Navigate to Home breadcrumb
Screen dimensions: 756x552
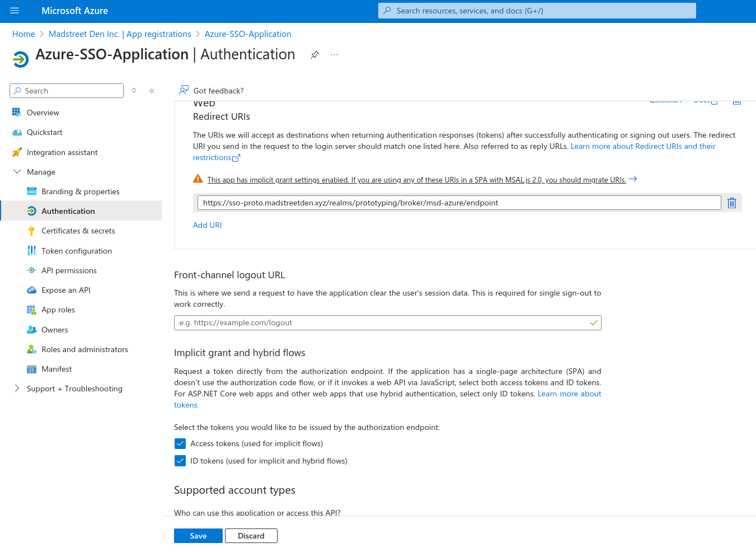click(24, 34)
